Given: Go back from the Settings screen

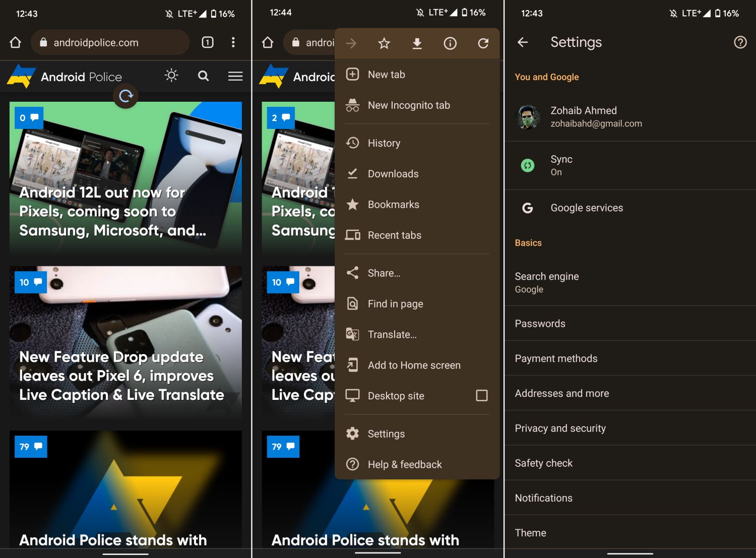Looking at the screenshot, I should click(523, 42).
